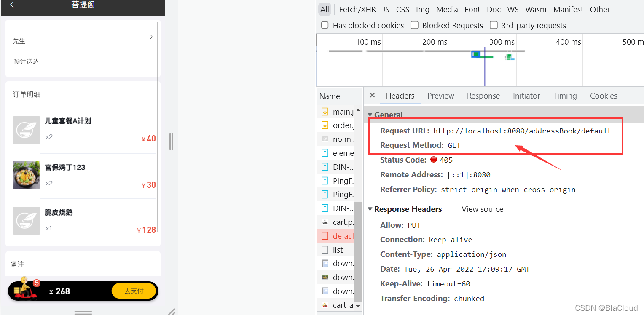Filter requests by Media
Screen dimensions: 644x315
(447, 9)
